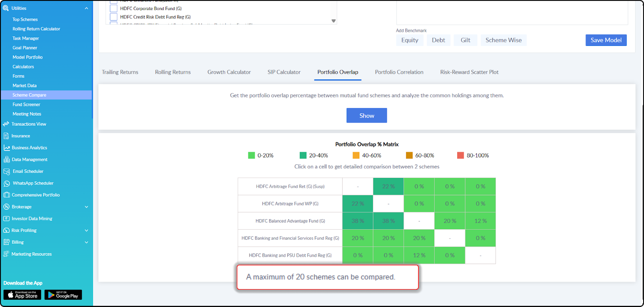
Task: Open Top Schemes in sidebar
Action: coord(25,19)
